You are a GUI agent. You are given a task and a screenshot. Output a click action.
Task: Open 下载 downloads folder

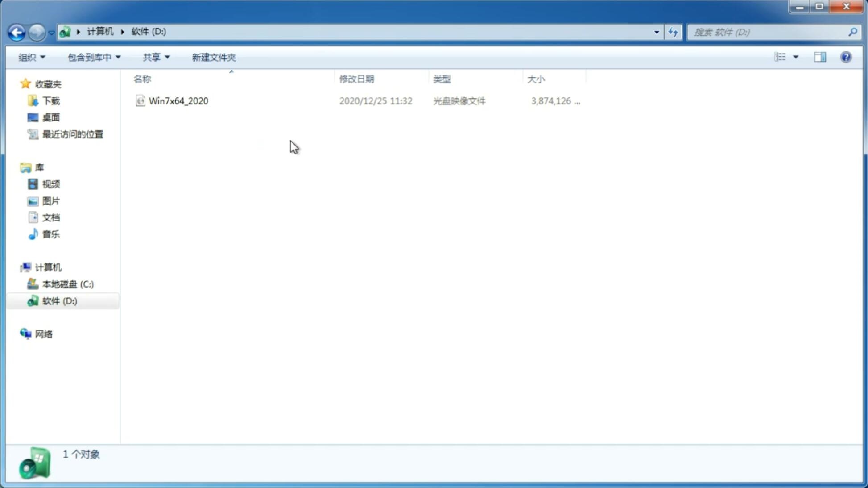coord(51,100)
